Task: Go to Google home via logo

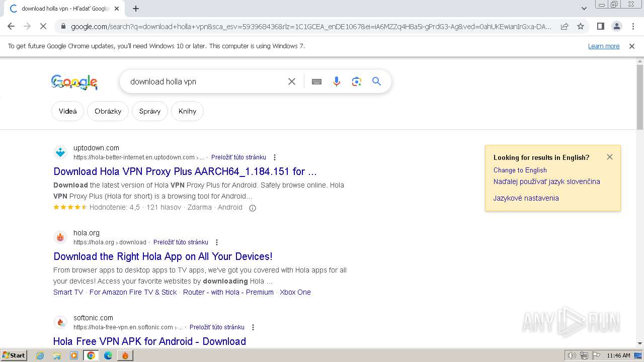Action: (74, 82)
